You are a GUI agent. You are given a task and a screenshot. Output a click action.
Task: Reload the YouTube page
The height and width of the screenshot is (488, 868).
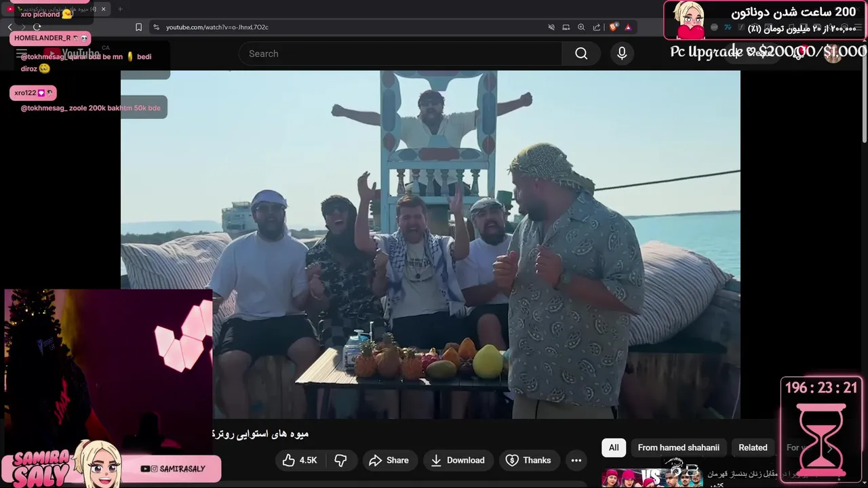37,27
